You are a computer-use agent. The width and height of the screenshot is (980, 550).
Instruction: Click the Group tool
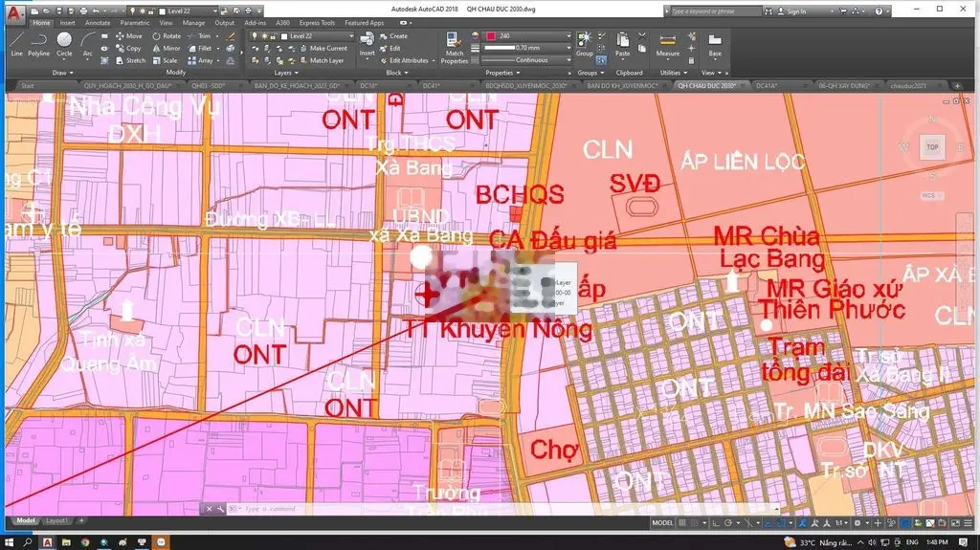click(585, 44)
